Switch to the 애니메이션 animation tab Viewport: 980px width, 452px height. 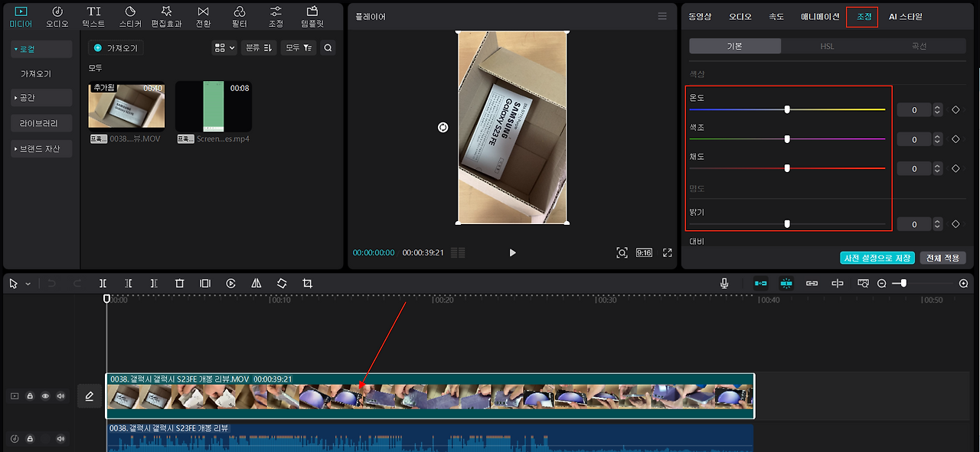[820, 16]
